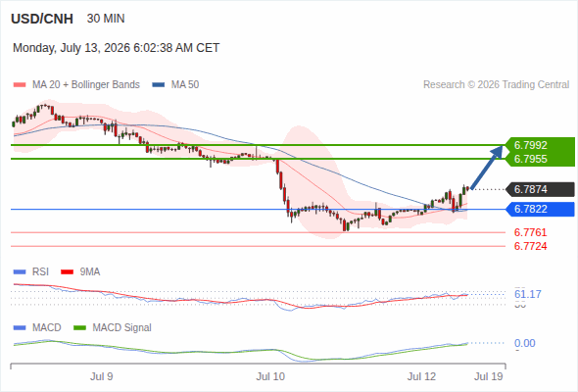The image size is (578, 392).
Task: Click the Jul 9 date axis label
Action: [x=101, y=376]
